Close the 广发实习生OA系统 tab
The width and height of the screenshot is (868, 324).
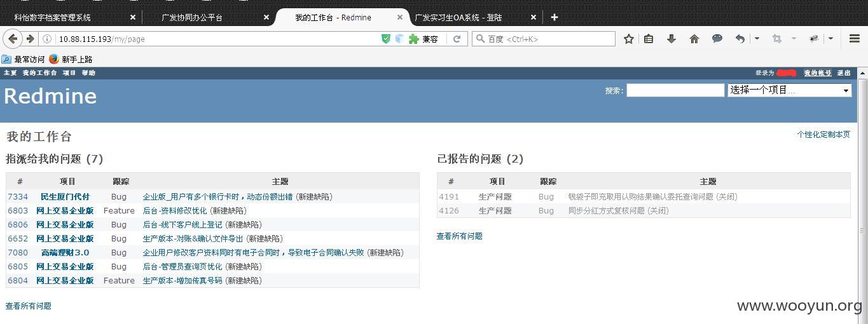click(x=533, y=17)
